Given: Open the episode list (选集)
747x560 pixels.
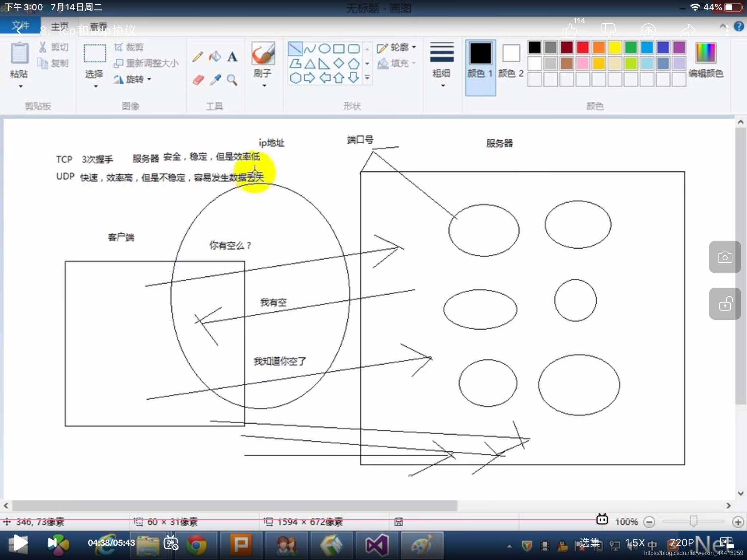Looking at the screenshot, I should click(590, 543).
